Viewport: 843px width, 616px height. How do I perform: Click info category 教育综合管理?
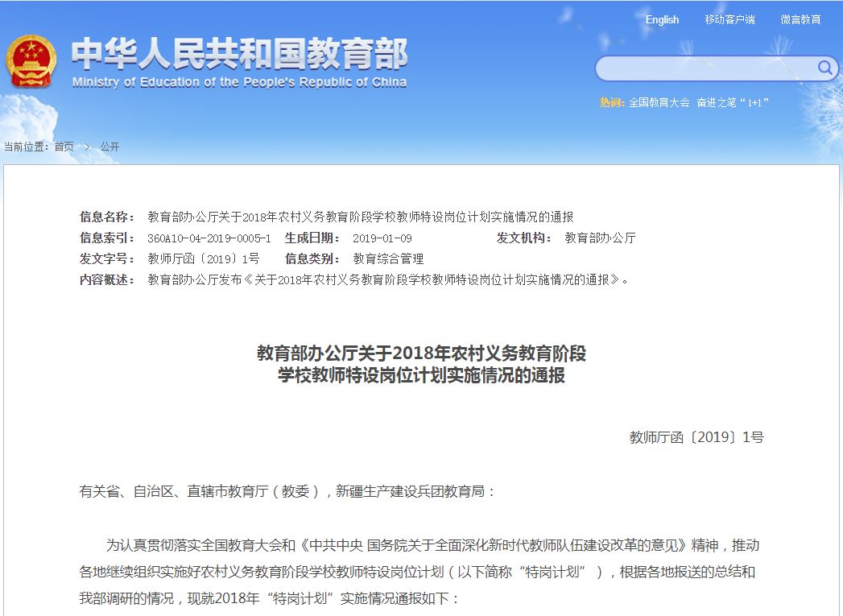point(388,259)
